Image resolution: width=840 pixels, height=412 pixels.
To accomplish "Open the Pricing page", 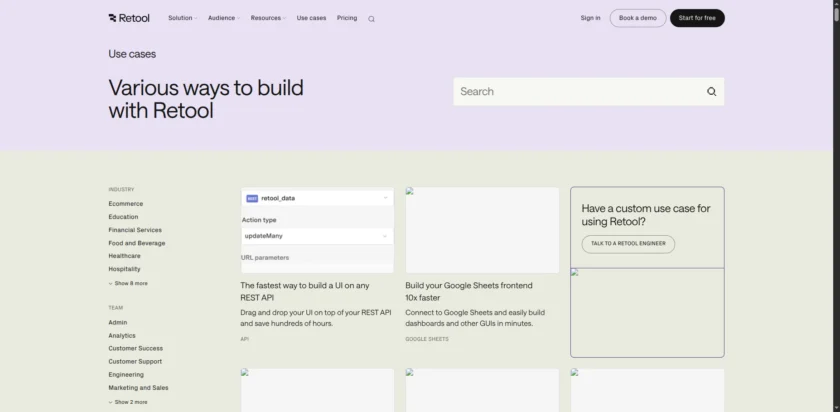I will pyautogui.click(x=347, y=18).
